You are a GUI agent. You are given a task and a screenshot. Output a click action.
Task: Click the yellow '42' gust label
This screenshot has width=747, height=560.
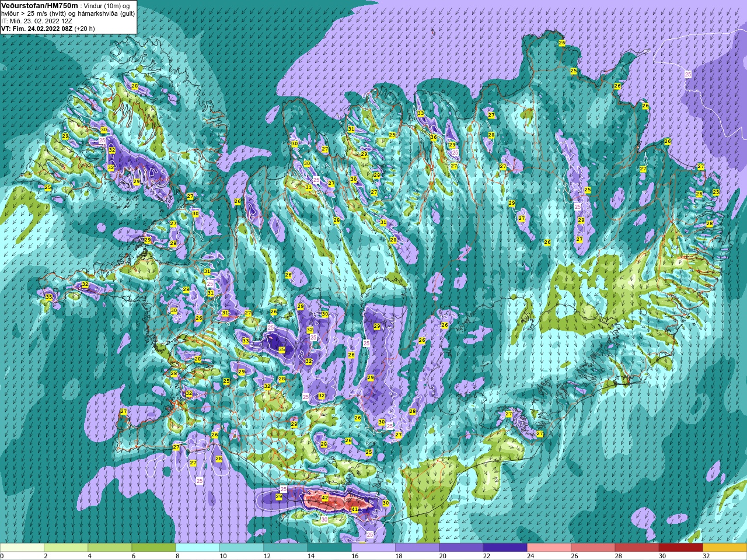tap(325, 498)
